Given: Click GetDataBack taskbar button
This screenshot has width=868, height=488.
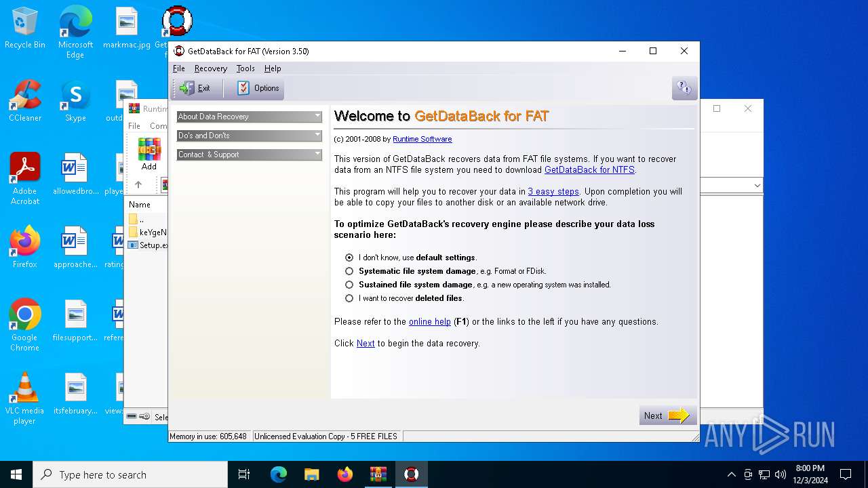Looking at the screenshot, I should click(411, 474).
